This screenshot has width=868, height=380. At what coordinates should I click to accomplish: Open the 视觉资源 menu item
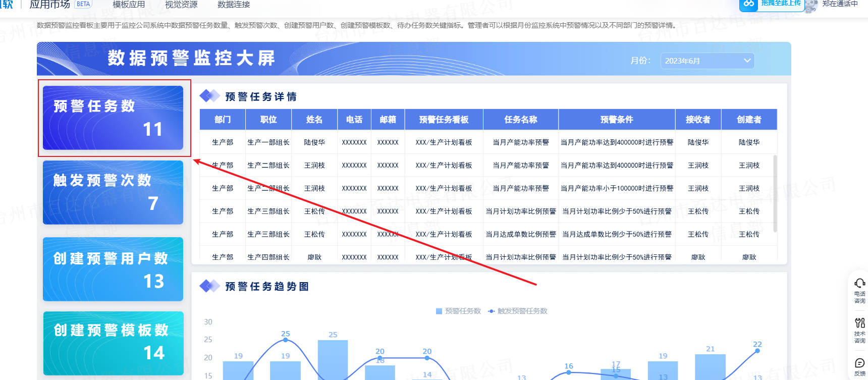[x=181, y=5]
